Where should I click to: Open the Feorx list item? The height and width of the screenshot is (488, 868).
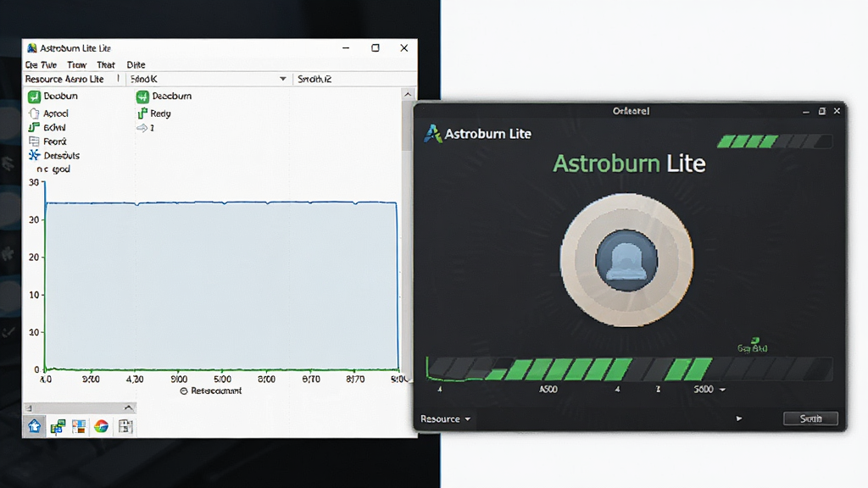(47, 141)
